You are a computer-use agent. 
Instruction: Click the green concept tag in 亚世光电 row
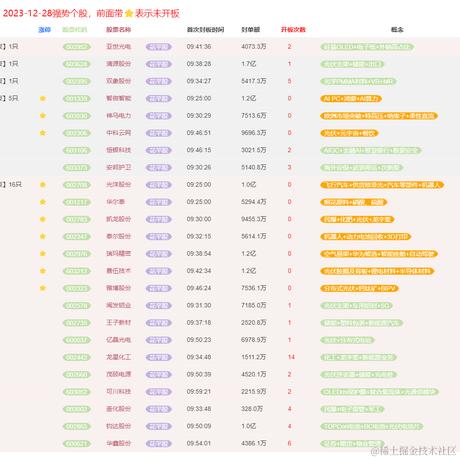[x=367, y=47]
